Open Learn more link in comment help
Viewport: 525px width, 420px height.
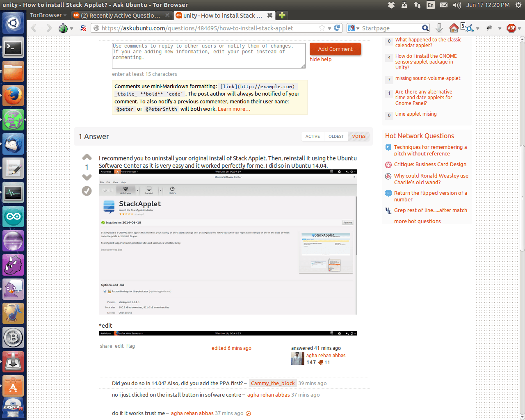click(234, 109)
